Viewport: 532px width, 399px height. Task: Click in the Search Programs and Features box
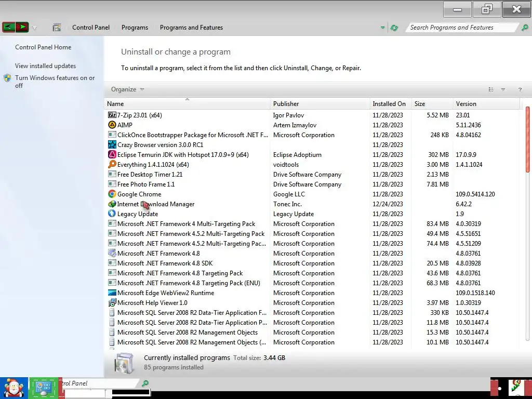(462, 28)
